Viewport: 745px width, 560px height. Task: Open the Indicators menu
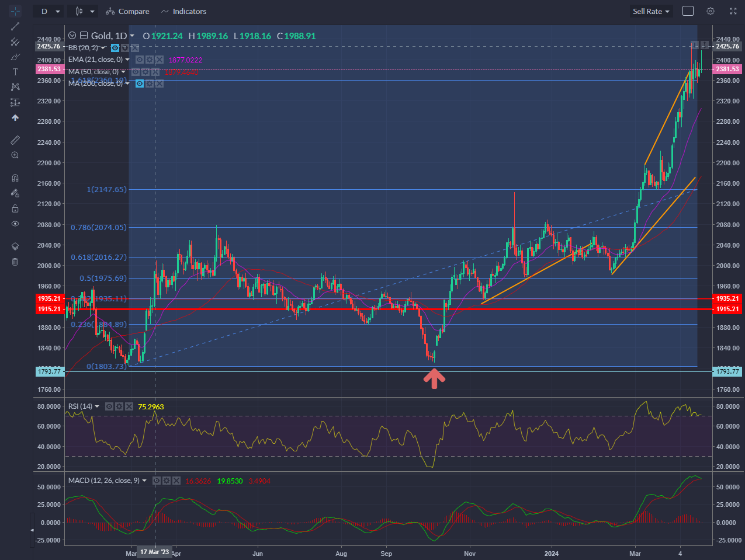point(183,11)
